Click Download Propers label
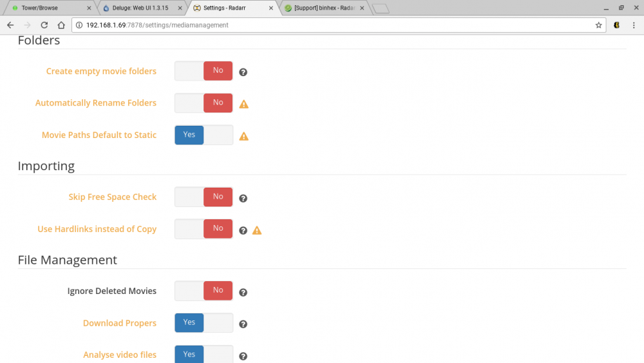The height and width of the screenshot is (363, 644). point(120,323)
